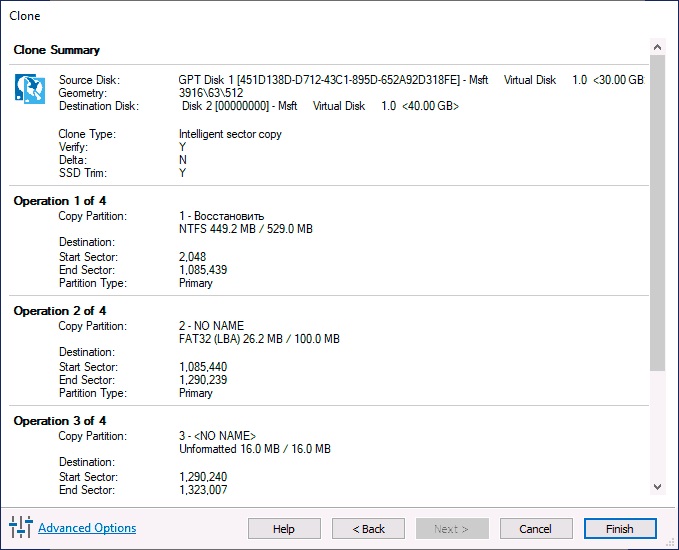Click the scrollbar up arrow

[x=657, y=47]
